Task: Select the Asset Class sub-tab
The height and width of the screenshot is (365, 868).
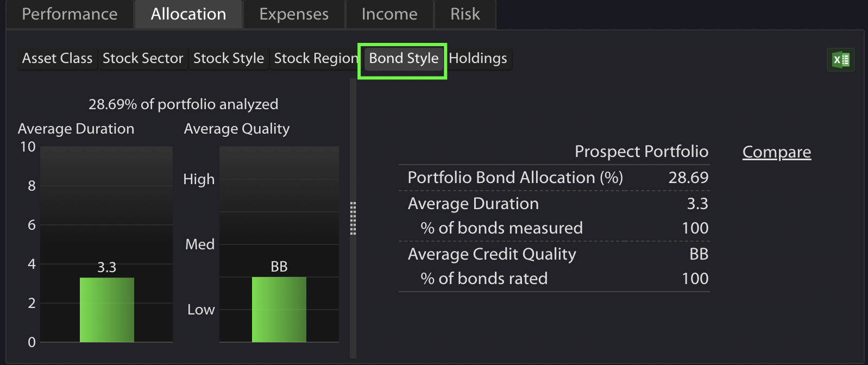Action: tap(57, 58)
